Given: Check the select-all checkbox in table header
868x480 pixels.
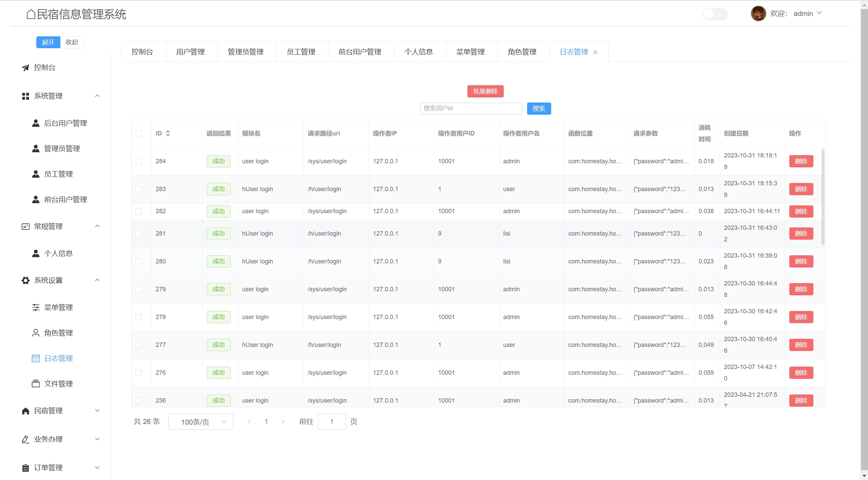Looking at the screenshot, I should [139, 133].
